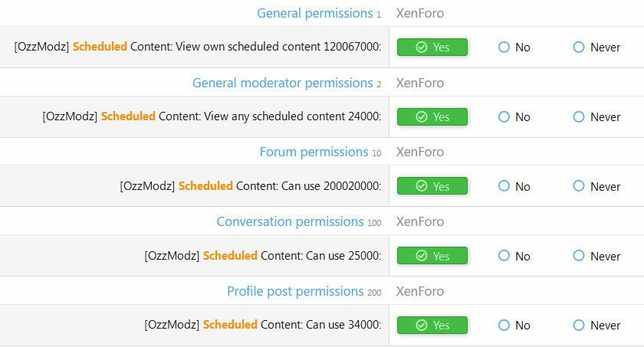Select Yes for View own scheduled content

[x=432, y=47]
